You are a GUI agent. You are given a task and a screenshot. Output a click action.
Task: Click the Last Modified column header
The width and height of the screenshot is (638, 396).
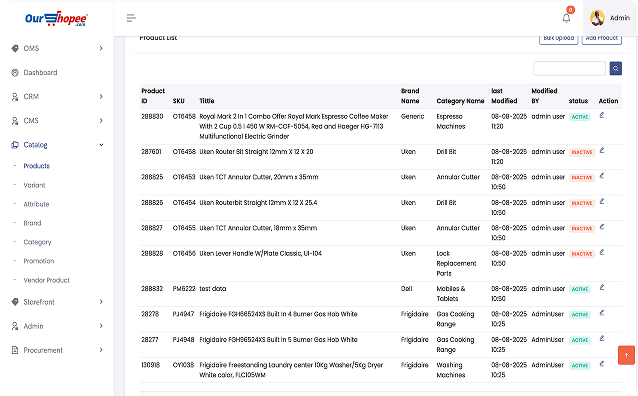pos(504,96)
